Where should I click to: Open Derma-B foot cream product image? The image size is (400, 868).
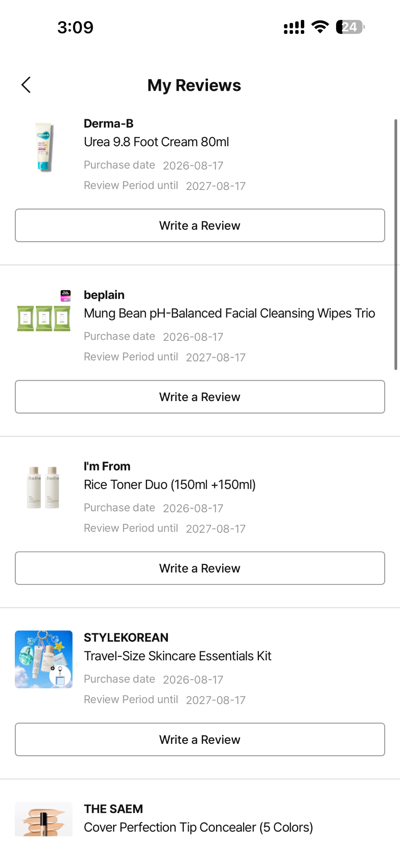click(44, 147)
